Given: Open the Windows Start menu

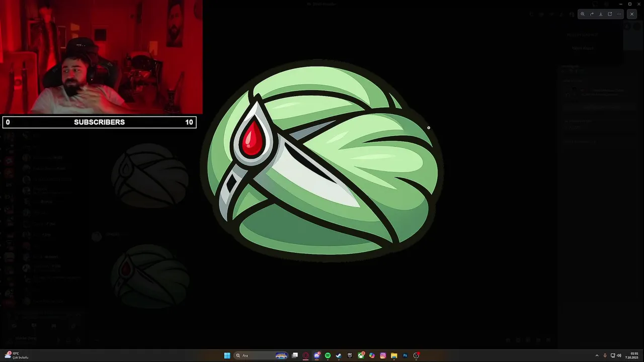Looking at the screenshot, I should [x=227, y=355].
